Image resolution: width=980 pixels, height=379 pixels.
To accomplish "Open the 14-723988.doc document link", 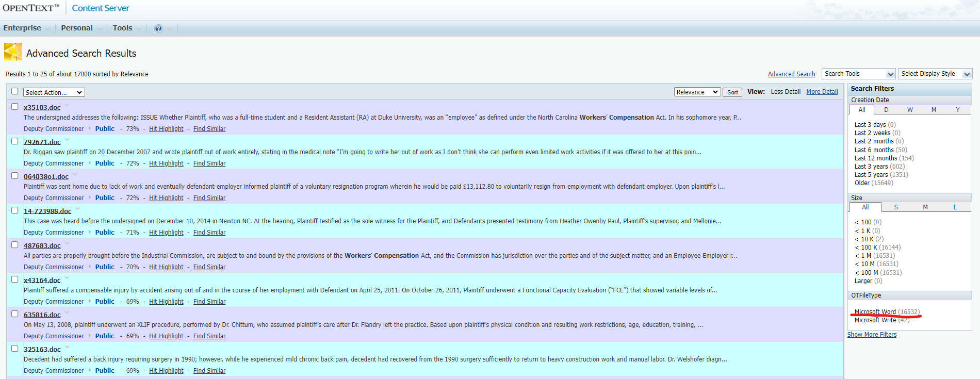I will point(47,211).
